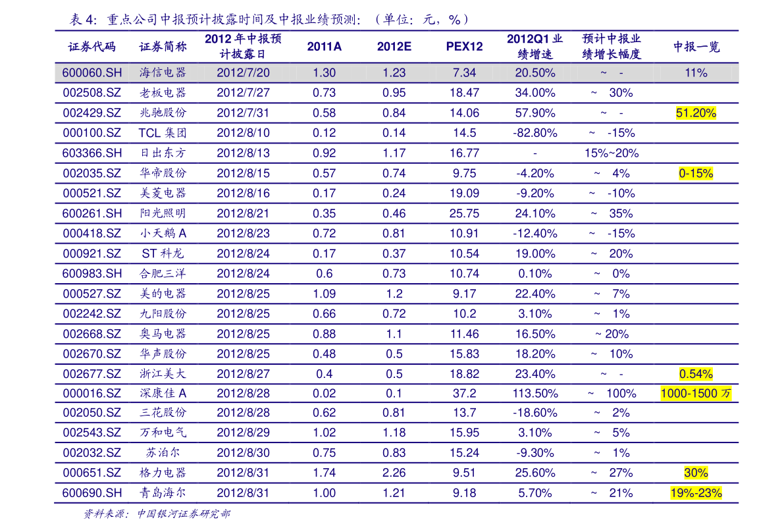Click the yellow highlighted 19%-23% cell
Image resolution: width=784 pixels, height=532 pixels.
click(696, 493)
